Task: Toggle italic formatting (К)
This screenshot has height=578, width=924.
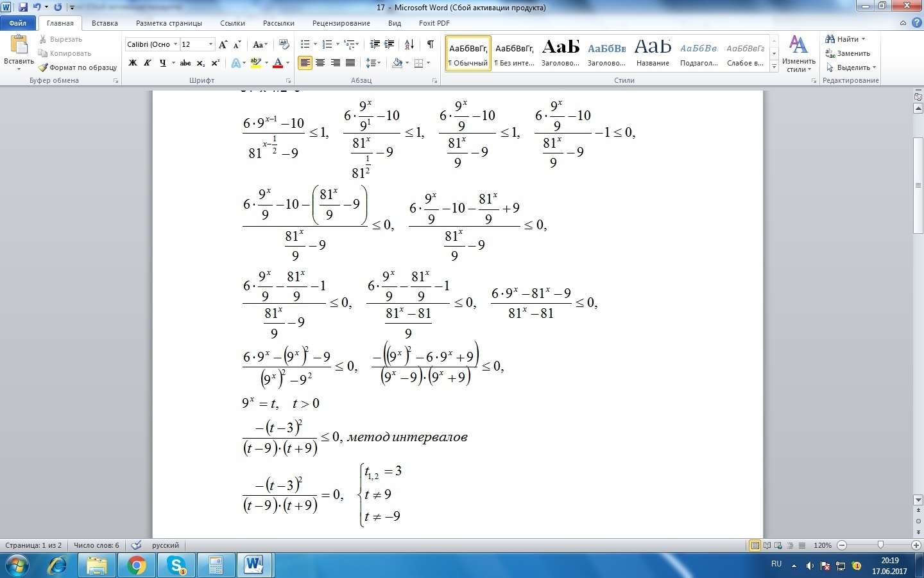Action: 147,63
